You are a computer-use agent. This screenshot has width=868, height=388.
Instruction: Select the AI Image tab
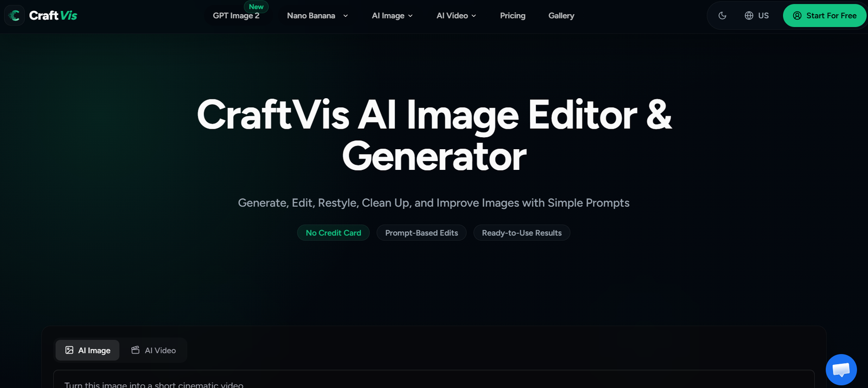coord(87,350)
